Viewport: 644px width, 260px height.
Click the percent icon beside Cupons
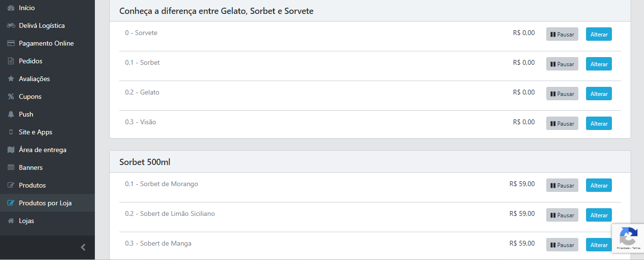[11, 96]
